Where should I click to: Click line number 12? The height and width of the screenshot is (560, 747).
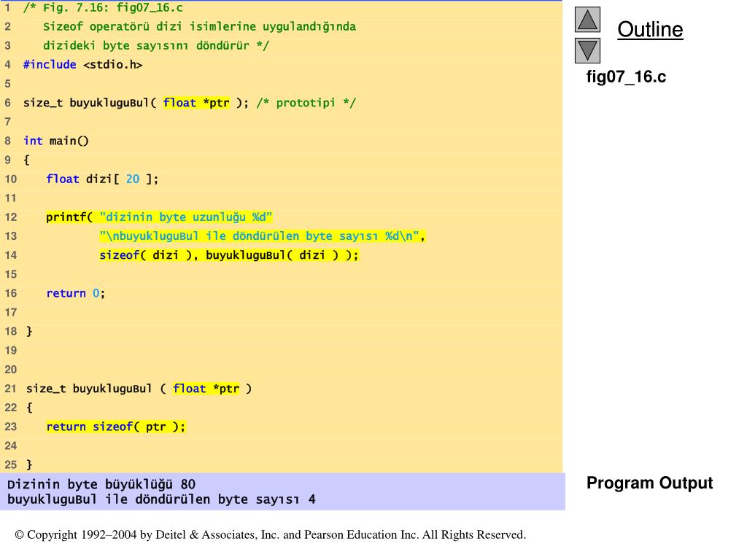[x=10, y=217]
